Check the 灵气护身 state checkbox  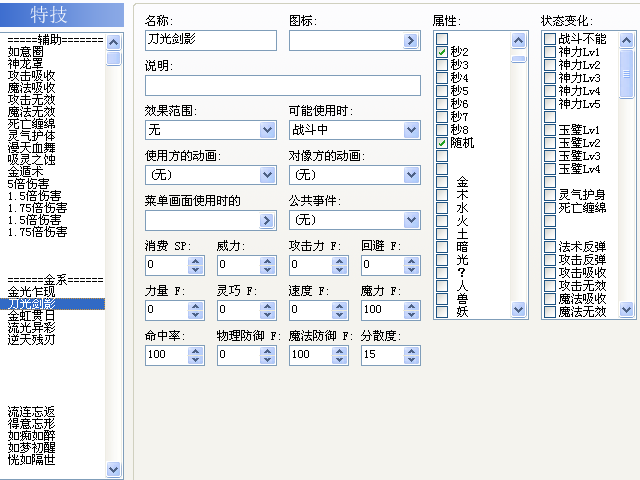point(550,195)
